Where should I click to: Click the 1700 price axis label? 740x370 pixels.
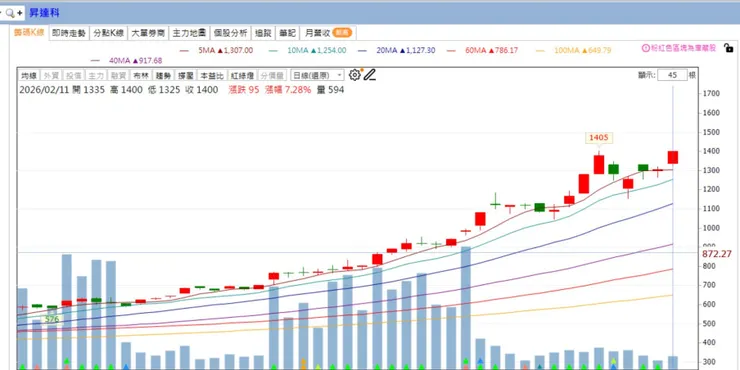pos(710,94)
